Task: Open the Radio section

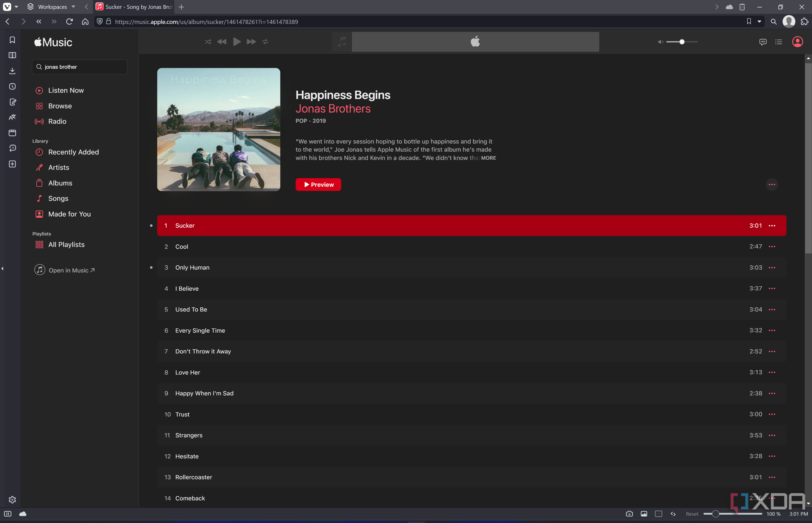Action: [x=57, y=121]
